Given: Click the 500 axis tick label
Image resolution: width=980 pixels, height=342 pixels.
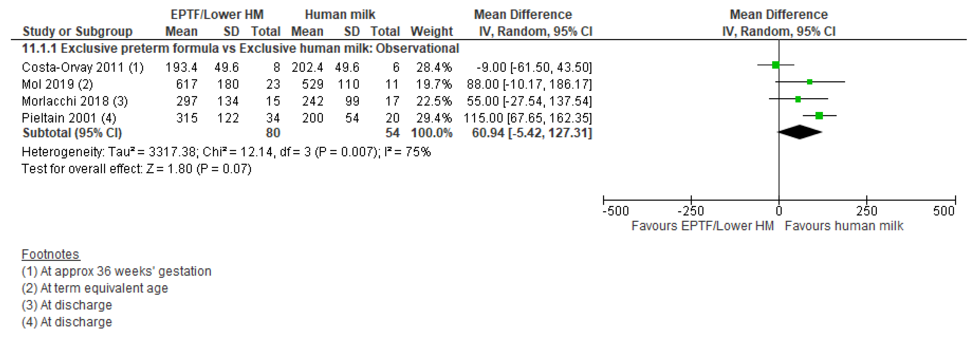Looking at the screenshot, I should point(944,211).
